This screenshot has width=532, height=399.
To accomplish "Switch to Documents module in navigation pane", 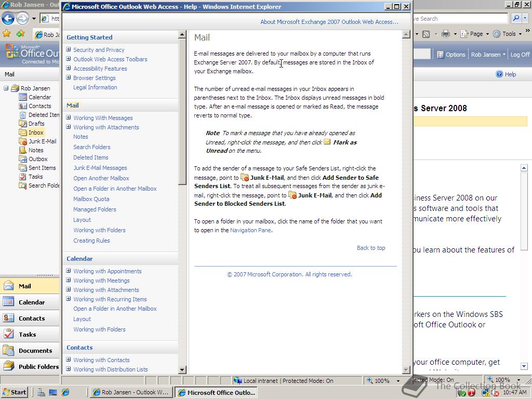I will [x=30, y=350].
